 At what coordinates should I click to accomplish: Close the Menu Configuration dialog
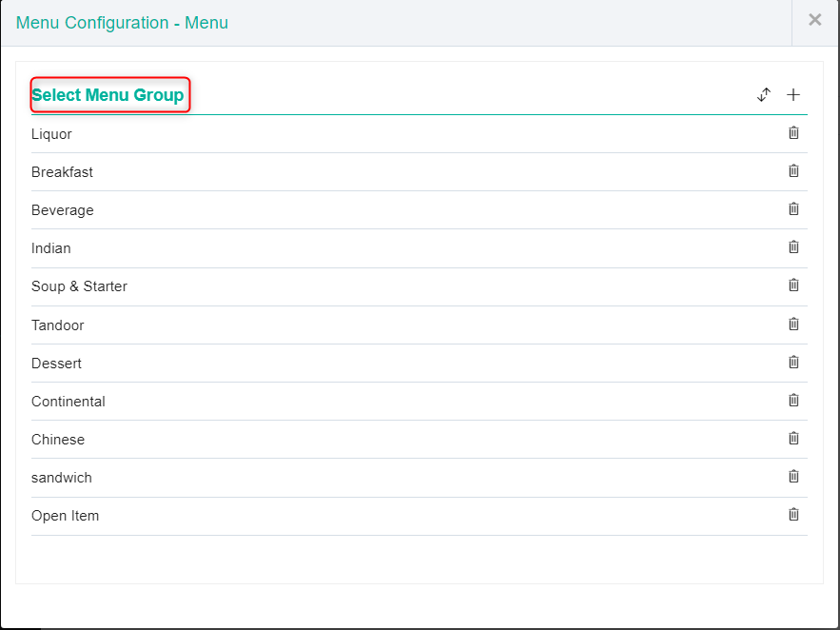(x=815, y=20)
